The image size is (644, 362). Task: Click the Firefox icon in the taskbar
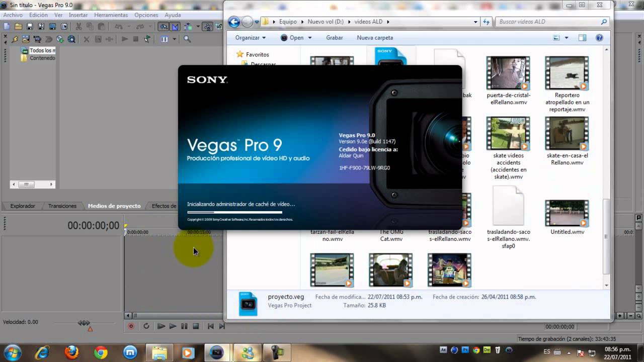click(71, 352)
